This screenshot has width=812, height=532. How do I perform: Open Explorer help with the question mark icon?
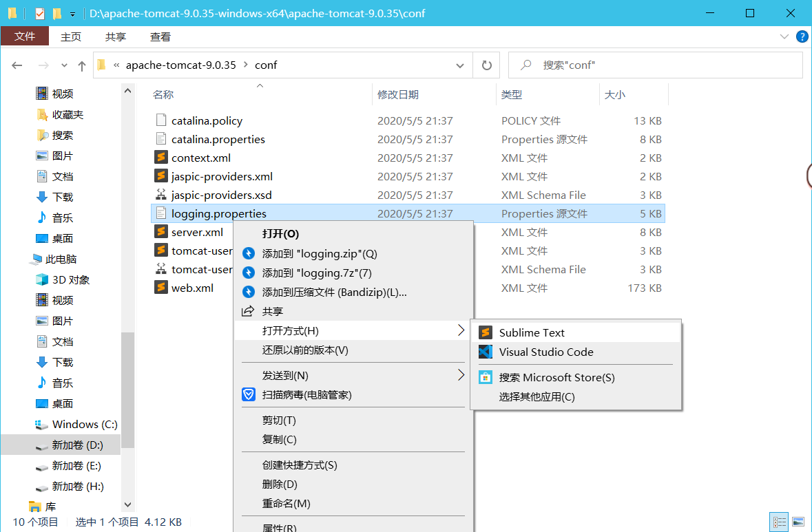802,36
